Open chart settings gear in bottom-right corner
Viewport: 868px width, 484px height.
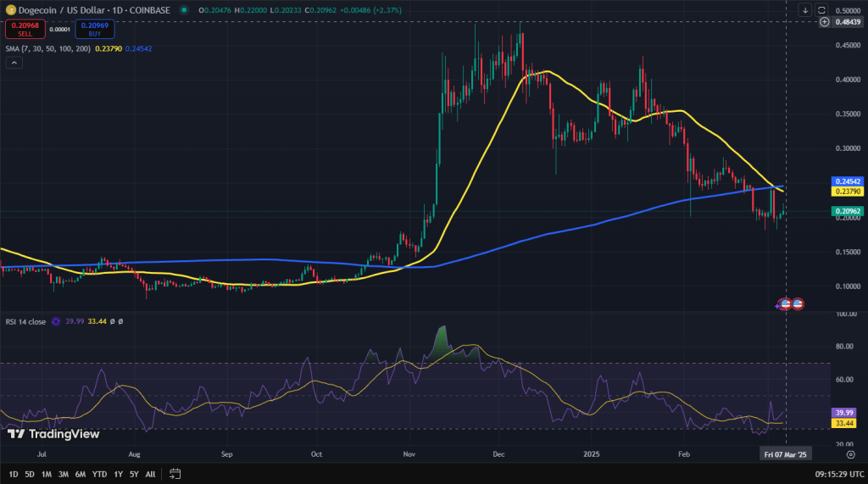851,454
